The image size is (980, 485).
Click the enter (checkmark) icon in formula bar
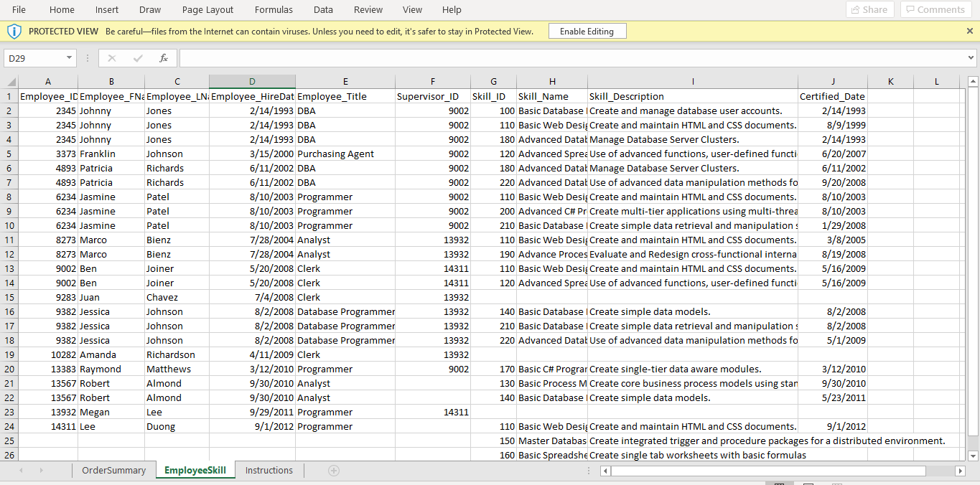click(x=136, y=57)
